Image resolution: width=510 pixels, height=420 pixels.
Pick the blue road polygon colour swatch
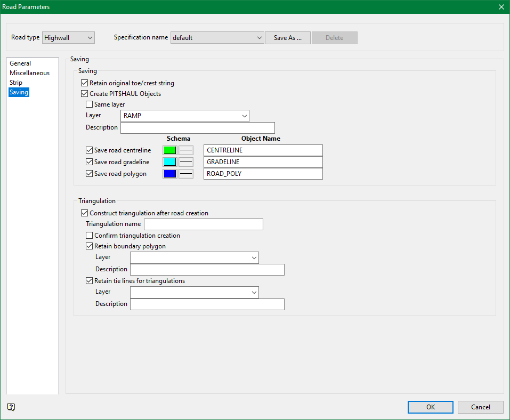(x=170, y=174)
